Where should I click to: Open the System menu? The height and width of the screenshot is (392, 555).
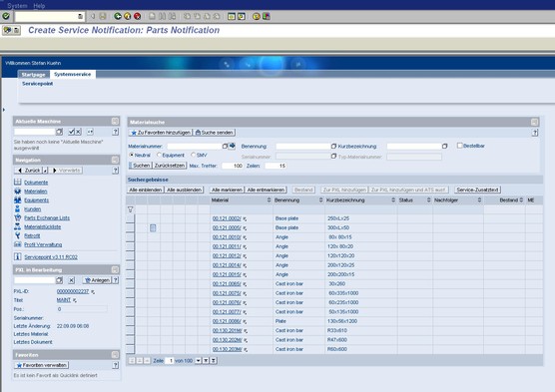17,6
